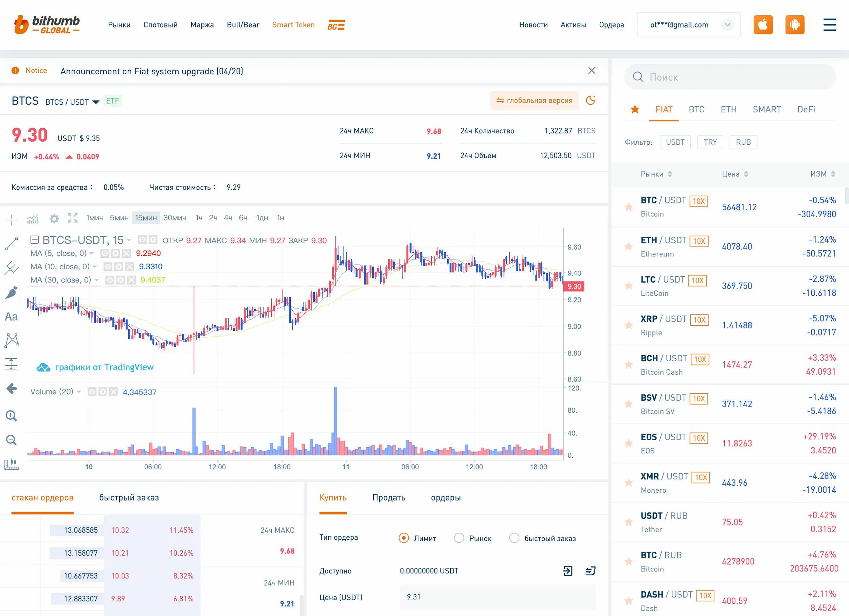Open chart settings gear icon
The width and height of the screenshot is (849, 616).
pos(54,218)
